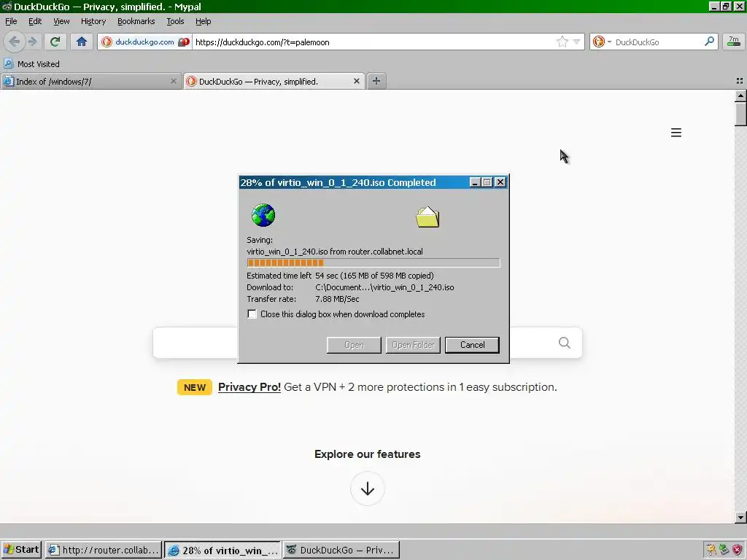
Task: Open DuckDuckGo hamburger menu on page
Action: tap(676, 133)
